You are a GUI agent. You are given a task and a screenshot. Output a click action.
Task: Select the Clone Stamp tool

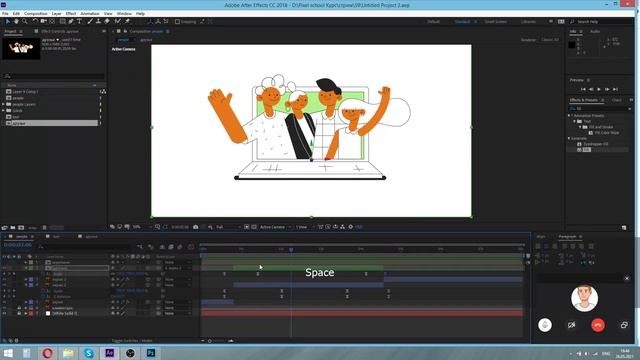pyautogui.click(x=98, y=21)
